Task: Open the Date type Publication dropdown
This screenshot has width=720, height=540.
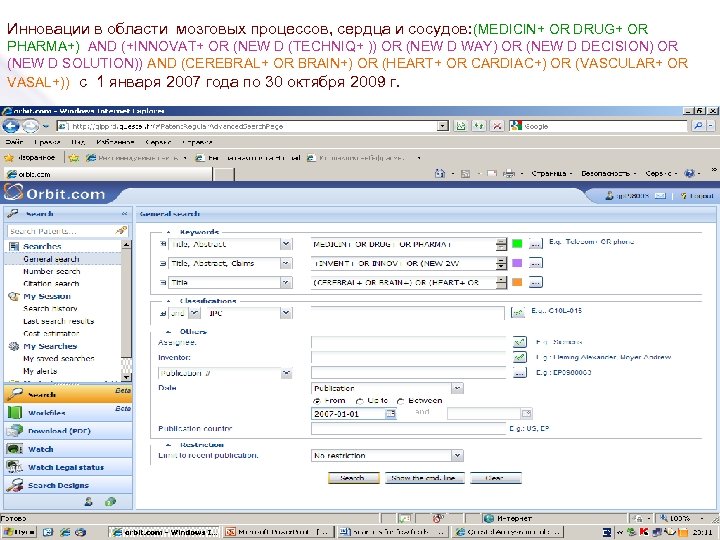Action: 457,388
